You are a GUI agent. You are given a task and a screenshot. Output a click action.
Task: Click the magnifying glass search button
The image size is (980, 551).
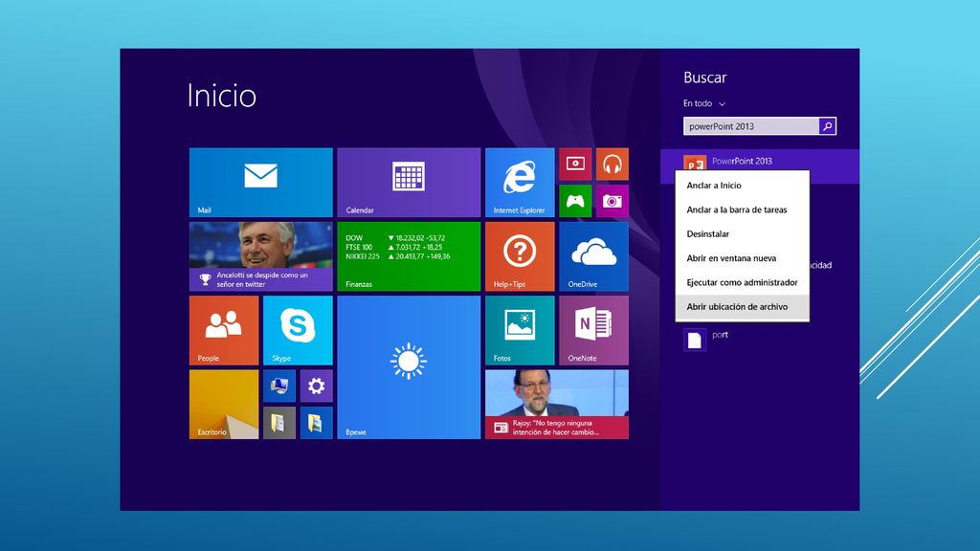828,126
